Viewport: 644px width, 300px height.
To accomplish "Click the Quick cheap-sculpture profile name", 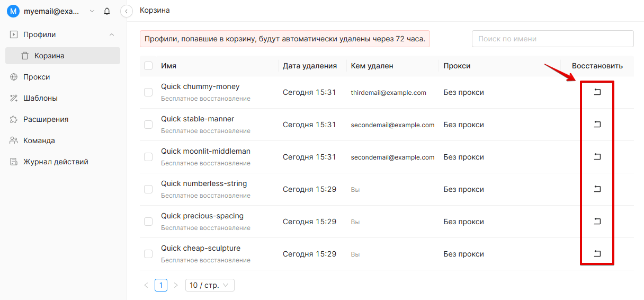I will coord(201,248).
